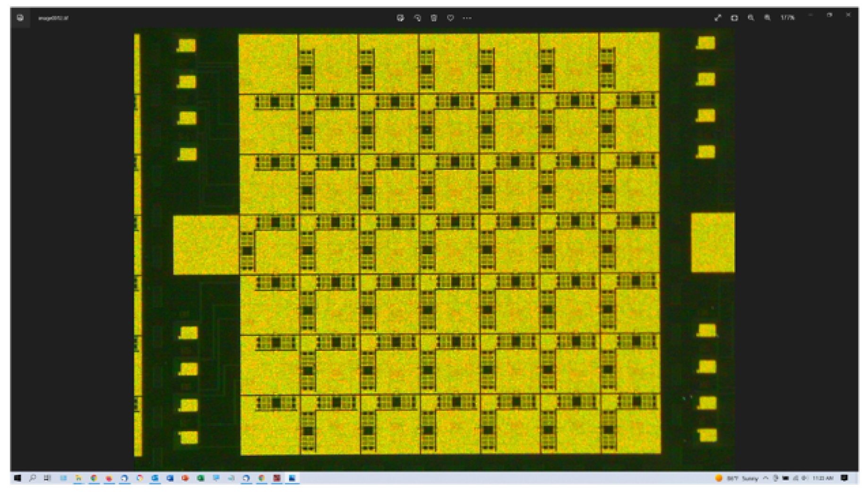Rotate the image using the rotate icon
868x493 pixels.
pos(417,18)
